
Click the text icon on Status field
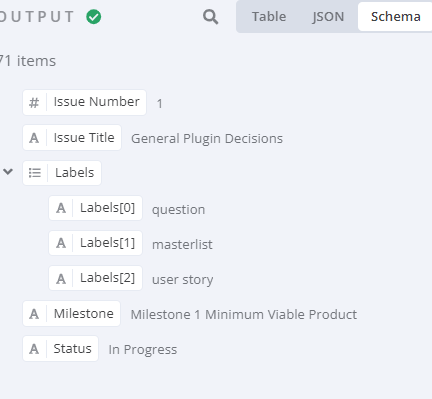coord(34,349)
